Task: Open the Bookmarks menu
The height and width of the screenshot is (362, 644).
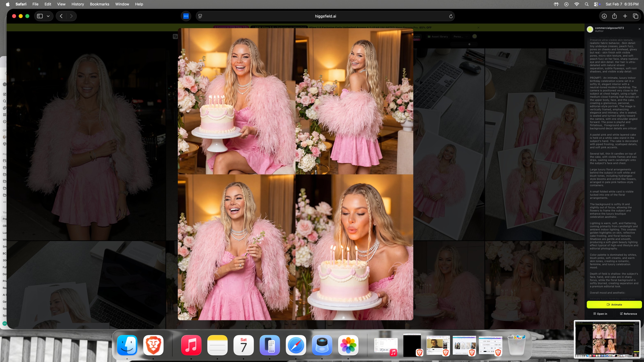Action: coord(100,4)
